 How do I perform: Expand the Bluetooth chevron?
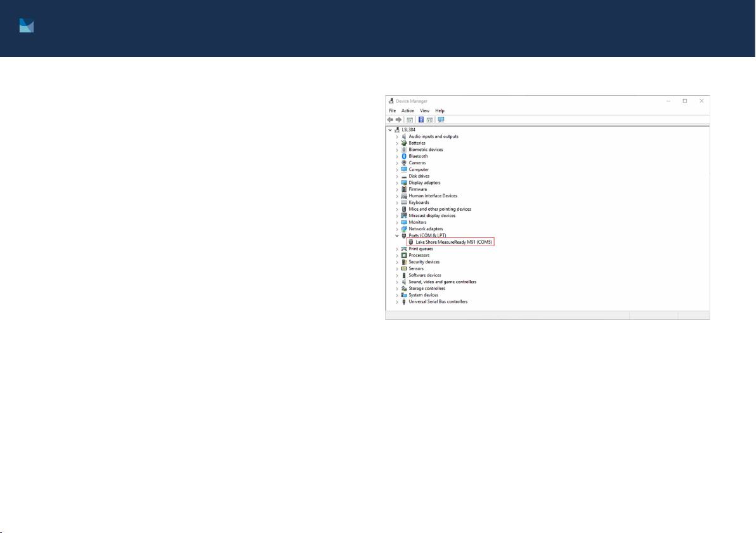(397, 156)
